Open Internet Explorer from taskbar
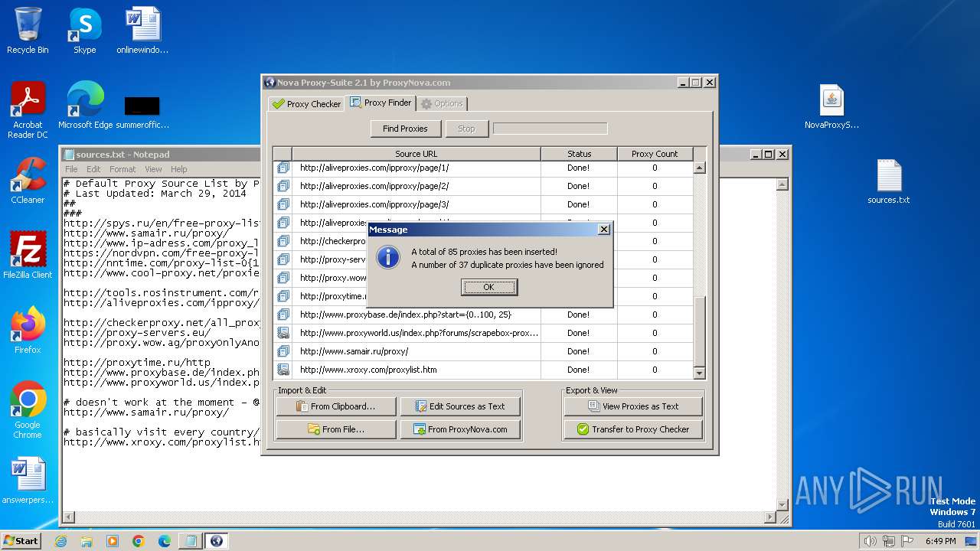The image size is (980, 551). (x=60, y=541)
